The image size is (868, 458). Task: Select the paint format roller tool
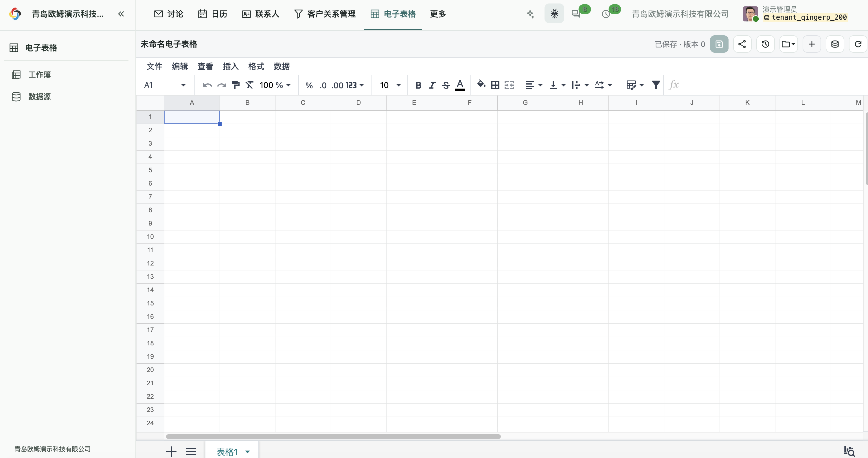coord(236,85)
